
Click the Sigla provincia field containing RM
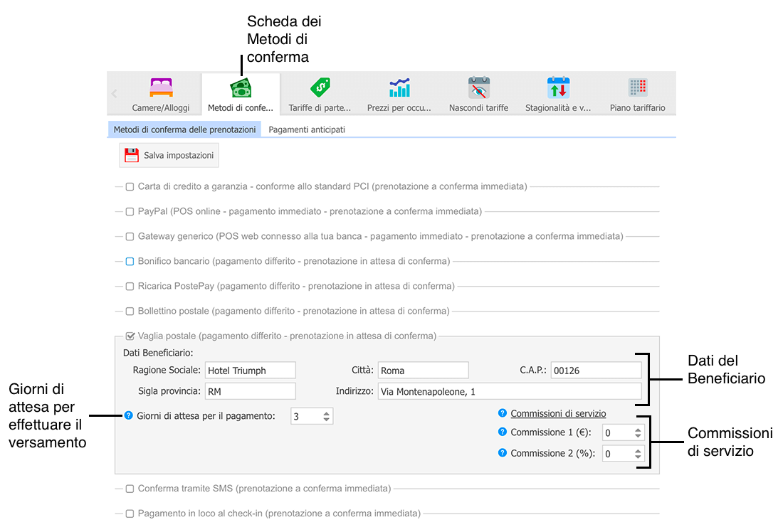(250, 391)
